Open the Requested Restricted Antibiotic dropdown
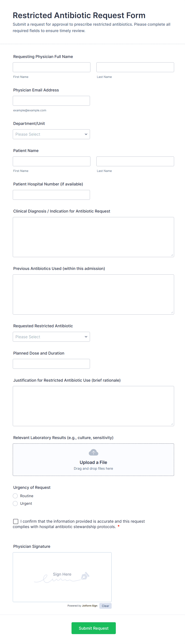Viewport: 185px width, 644px height. (x=51, y=337)
